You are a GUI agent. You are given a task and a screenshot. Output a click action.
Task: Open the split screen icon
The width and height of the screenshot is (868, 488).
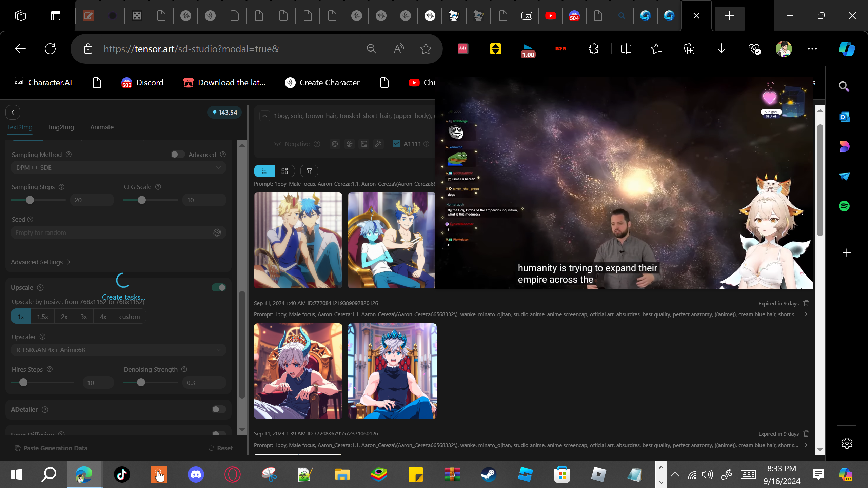[x=626, y=49]
